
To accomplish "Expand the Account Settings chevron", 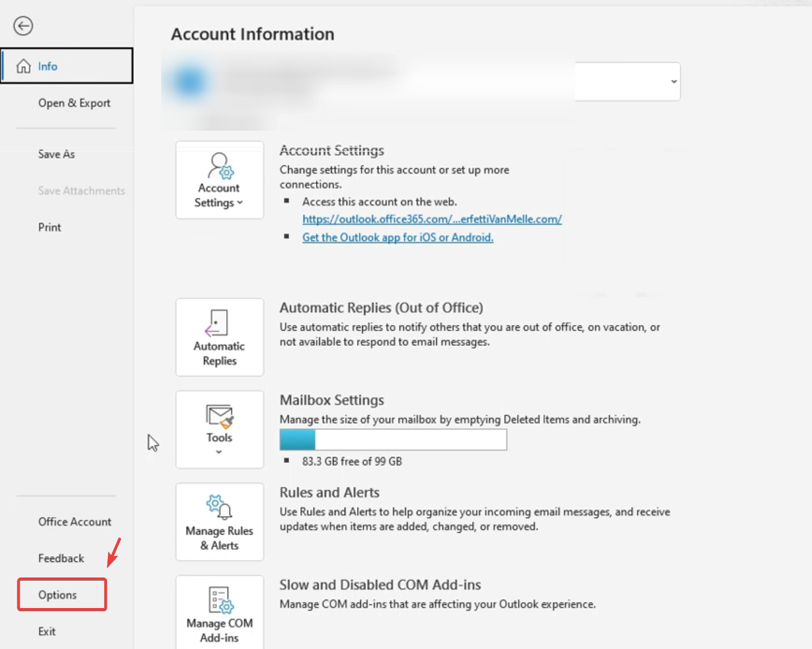I will [240, 203].
